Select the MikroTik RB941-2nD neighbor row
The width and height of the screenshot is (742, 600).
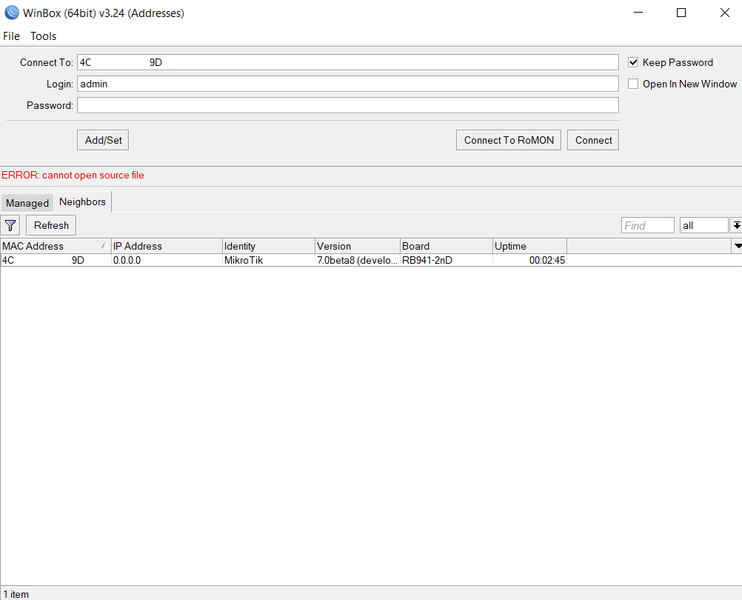tap(371, 260)
